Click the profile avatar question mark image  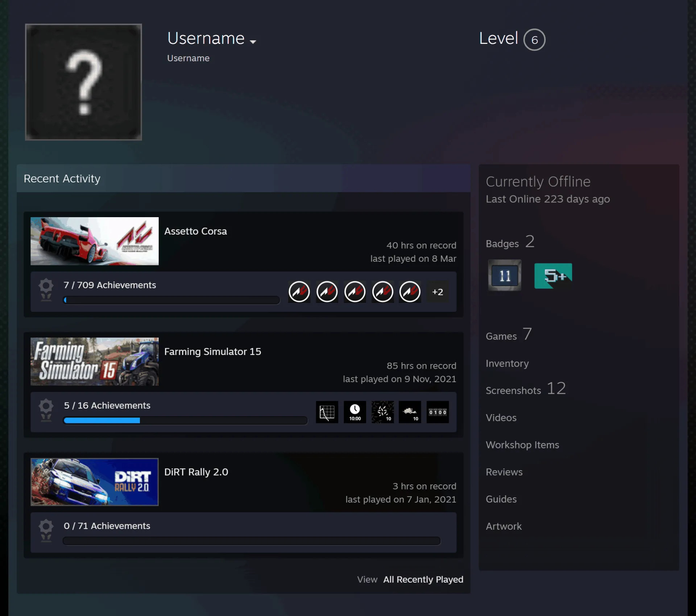pos(83,82)
